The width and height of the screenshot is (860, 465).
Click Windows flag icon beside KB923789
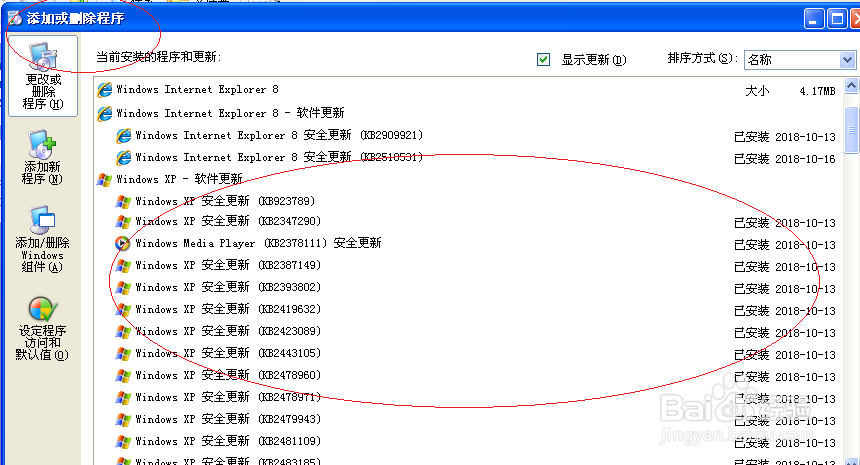pyautogui.click(x=123, y=201)
